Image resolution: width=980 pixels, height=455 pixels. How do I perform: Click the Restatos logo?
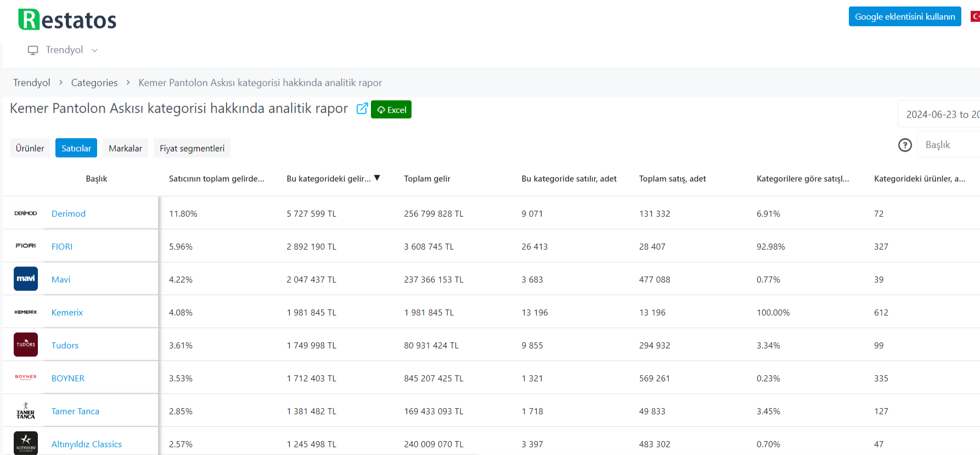tap(67, 20)
